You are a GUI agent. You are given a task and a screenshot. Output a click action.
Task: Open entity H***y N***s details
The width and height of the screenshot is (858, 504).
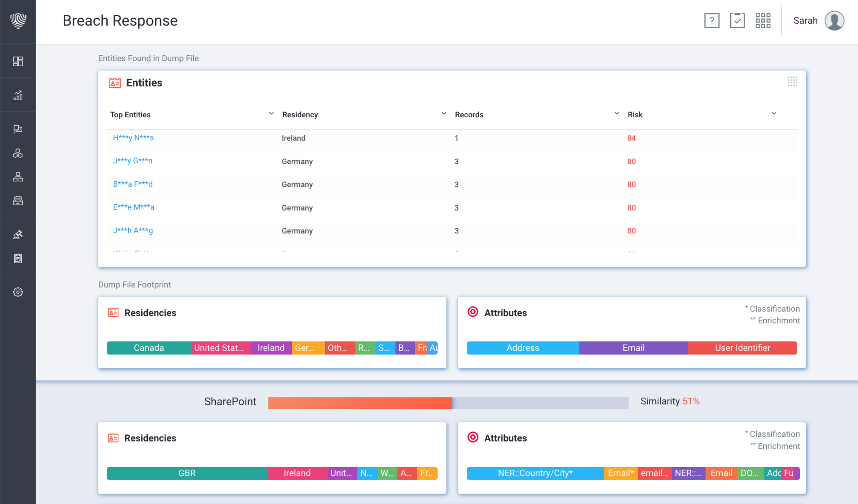point(133,137)
